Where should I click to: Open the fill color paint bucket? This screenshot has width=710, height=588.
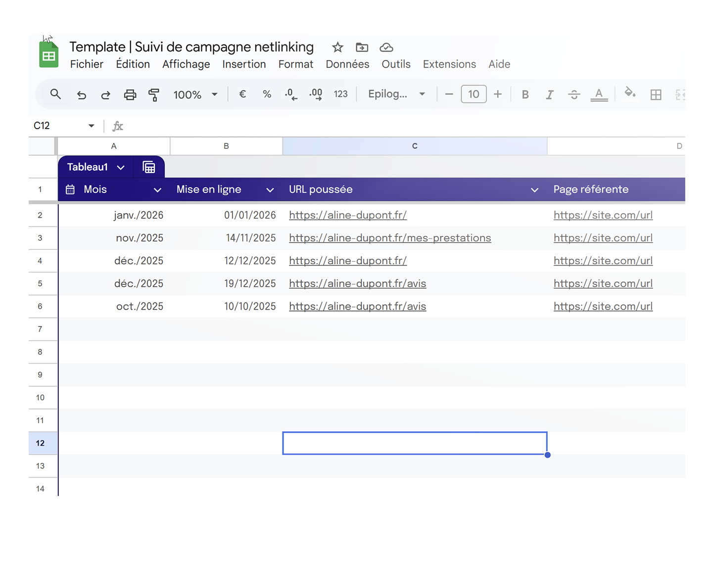[x=629, y=93]
